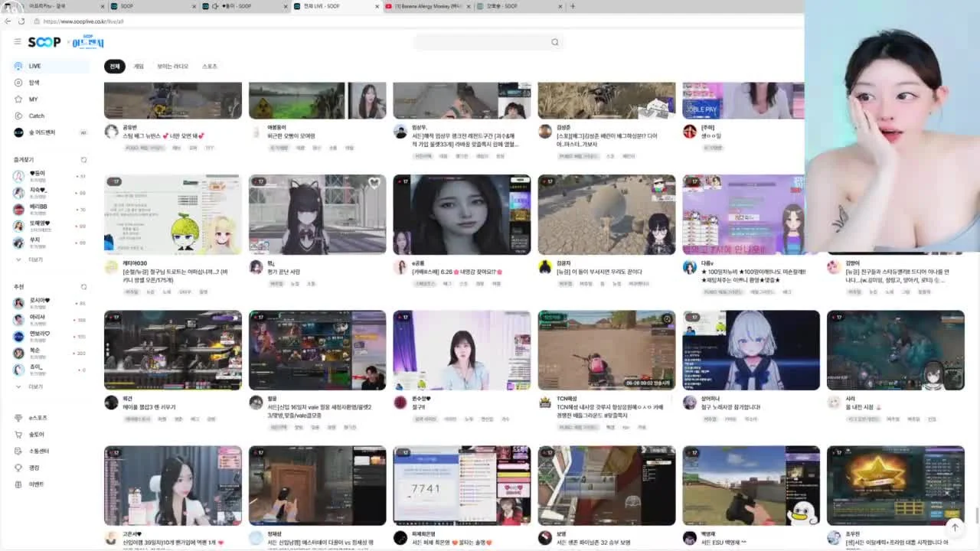Image resolution: width=980 pixels, height=551 pixels.
Task: Switch to first browser tab 아프리카tv 검색
Action: (54, 6)
